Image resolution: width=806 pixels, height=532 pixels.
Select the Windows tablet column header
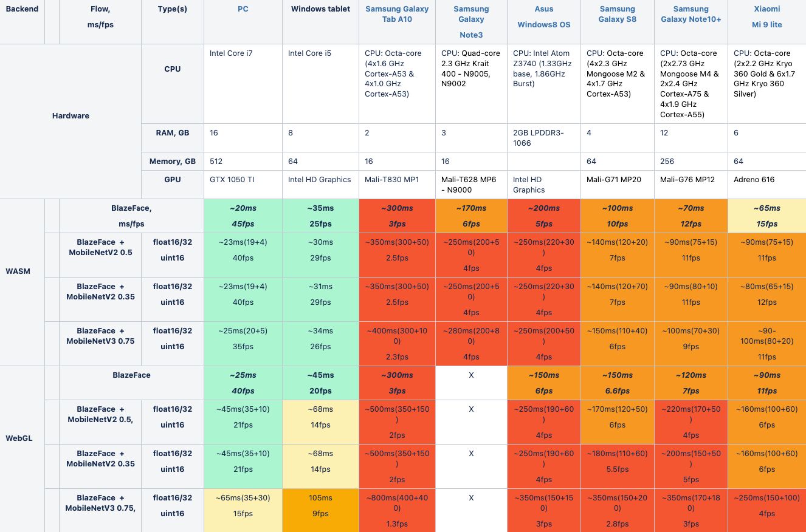320,9
